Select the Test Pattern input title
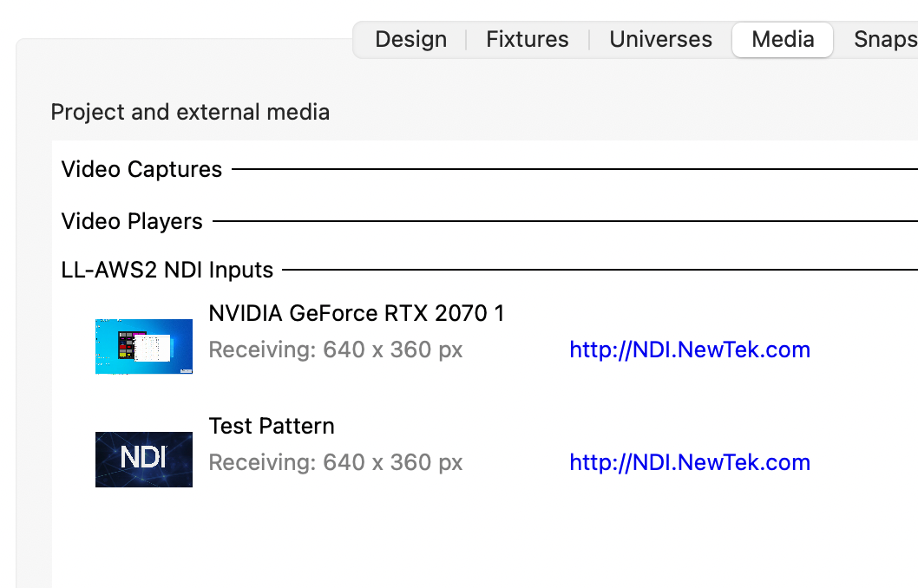Viewport: 918px width, 588px height. [272, 426]
